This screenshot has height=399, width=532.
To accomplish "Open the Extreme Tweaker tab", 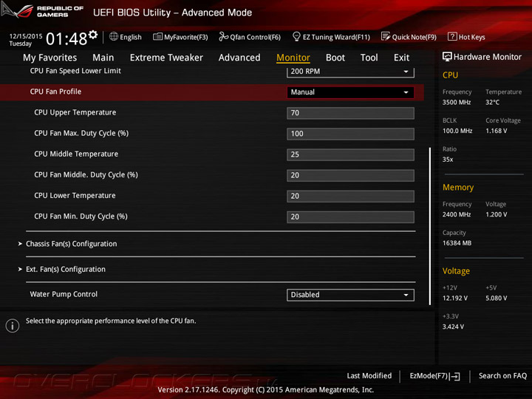I will (x=166, y=58).
